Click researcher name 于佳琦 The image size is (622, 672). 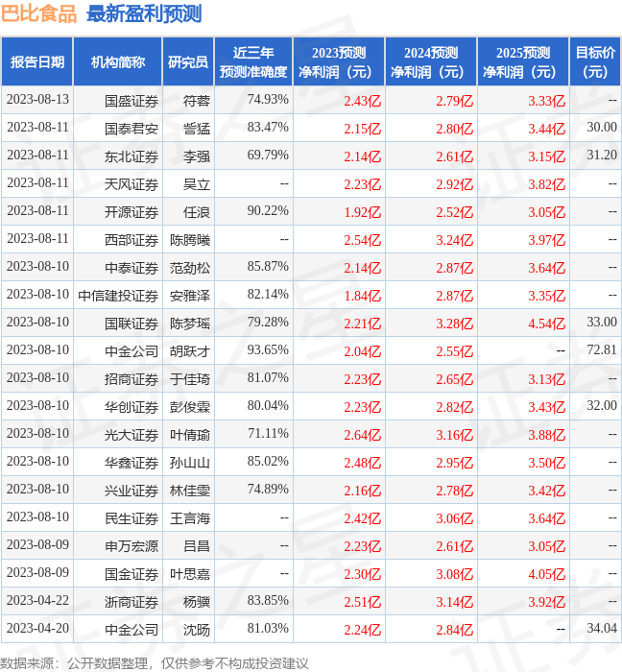[190, 380]
